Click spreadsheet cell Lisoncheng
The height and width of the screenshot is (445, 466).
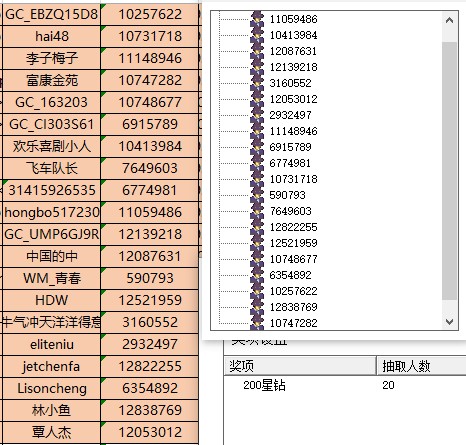[51, 388]
